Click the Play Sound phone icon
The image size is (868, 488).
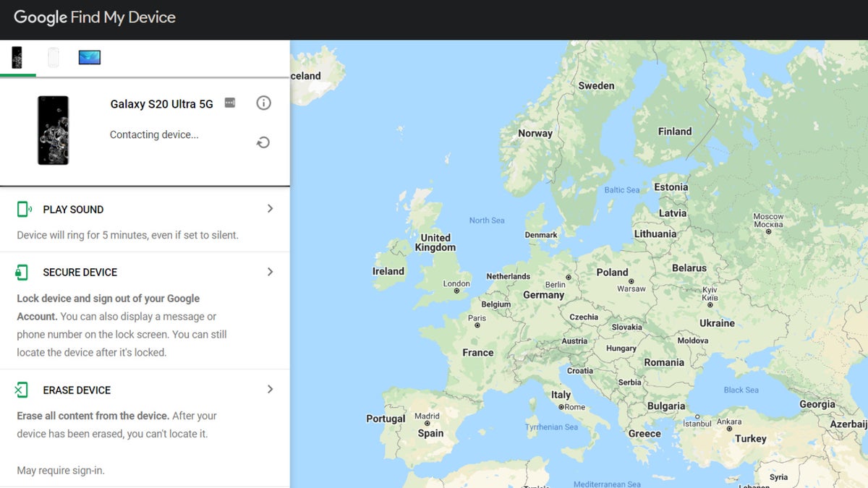(24, 209)
